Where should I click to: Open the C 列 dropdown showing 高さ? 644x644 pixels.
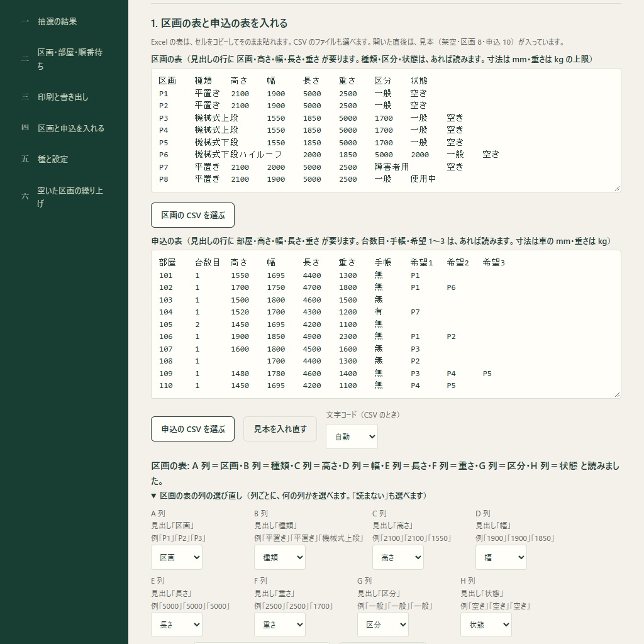(398, 557)
